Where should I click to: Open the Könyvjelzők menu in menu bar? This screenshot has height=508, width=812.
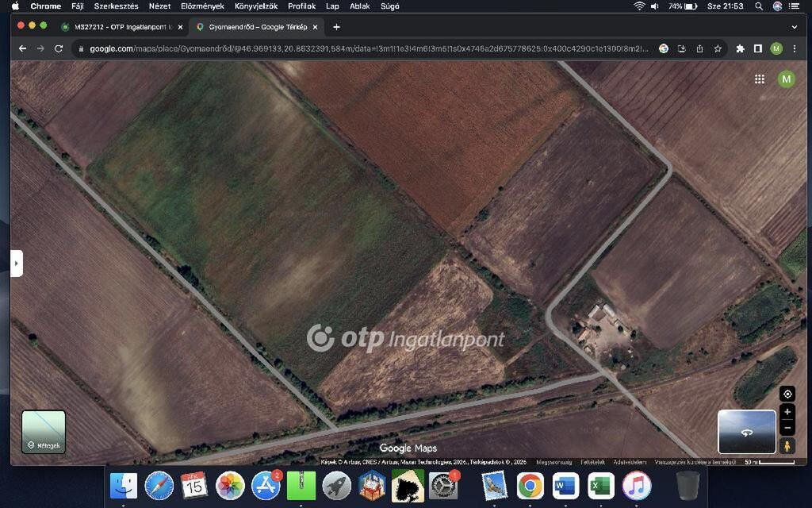255,6
